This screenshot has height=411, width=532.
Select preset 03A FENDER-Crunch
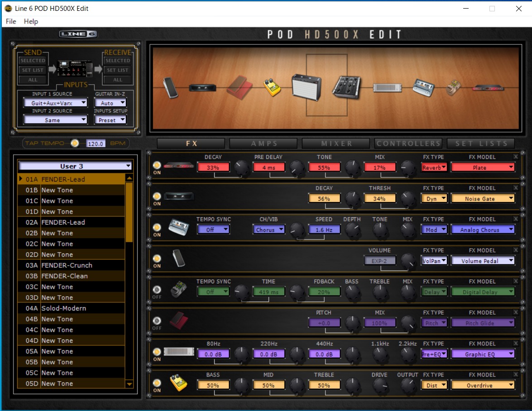coord(71,265)
